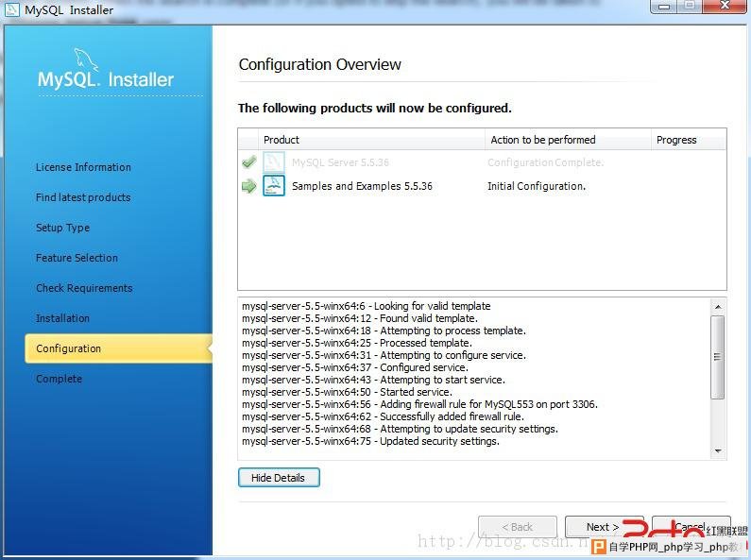Viewport: 751px width, 560px height.
Task: Click the Product column header
Action: [371, 140]
